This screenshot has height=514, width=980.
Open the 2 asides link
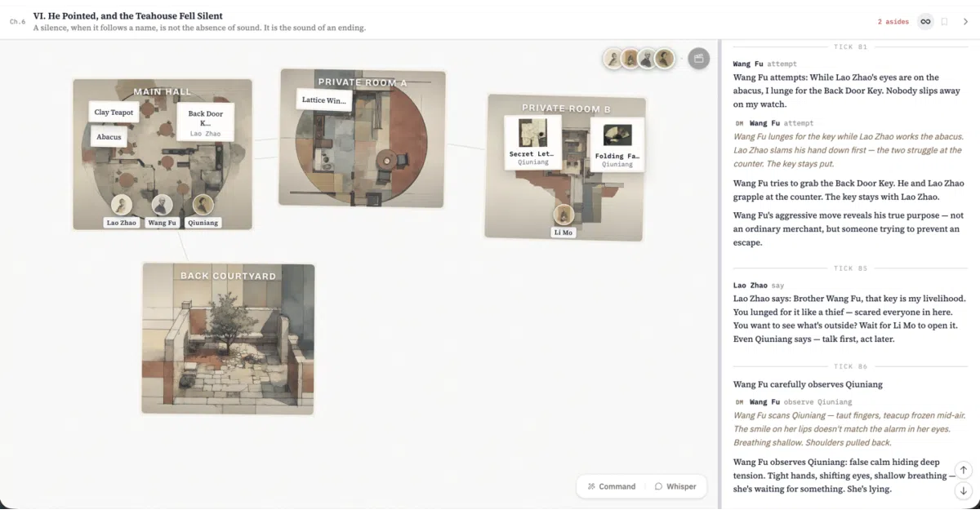[x=893, y=21]
